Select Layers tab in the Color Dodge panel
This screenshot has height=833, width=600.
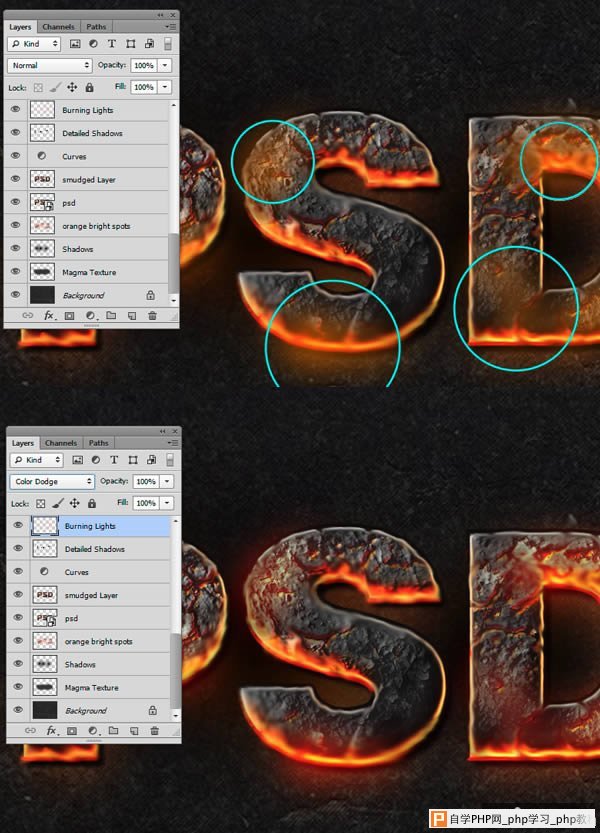tap(22, 443)
